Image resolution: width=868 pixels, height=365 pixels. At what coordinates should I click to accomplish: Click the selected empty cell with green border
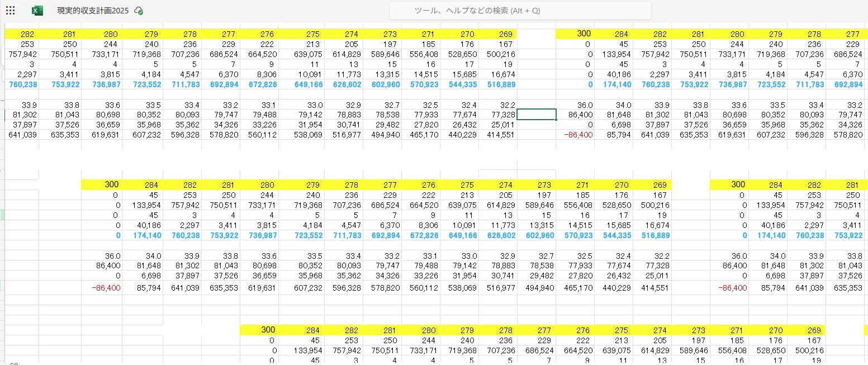[x=537, y=115]
